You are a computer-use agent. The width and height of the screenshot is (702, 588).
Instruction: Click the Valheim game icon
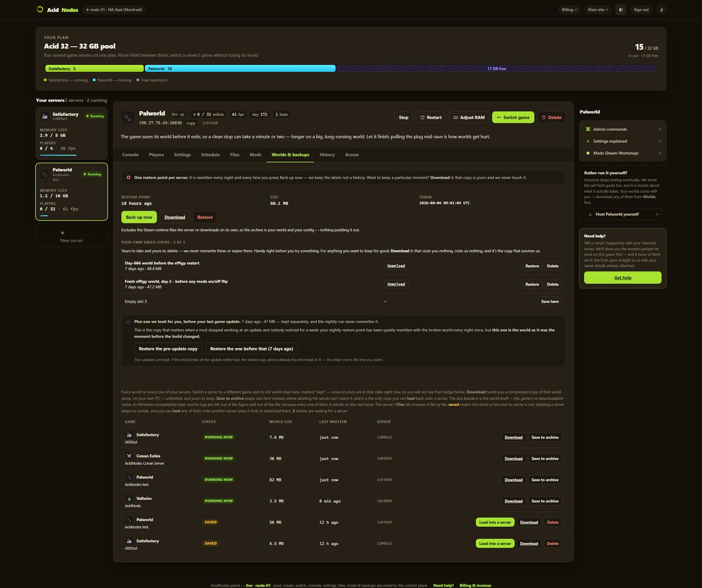pyautogui.click(x=129, y=499)
